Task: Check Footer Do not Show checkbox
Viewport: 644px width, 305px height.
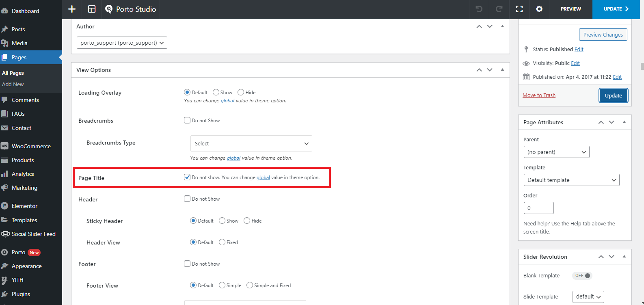Action: pos(187,264)
